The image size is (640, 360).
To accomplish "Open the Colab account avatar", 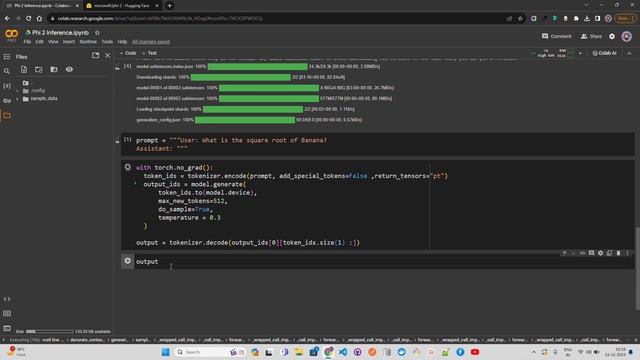I will click(x=627, y=36).
